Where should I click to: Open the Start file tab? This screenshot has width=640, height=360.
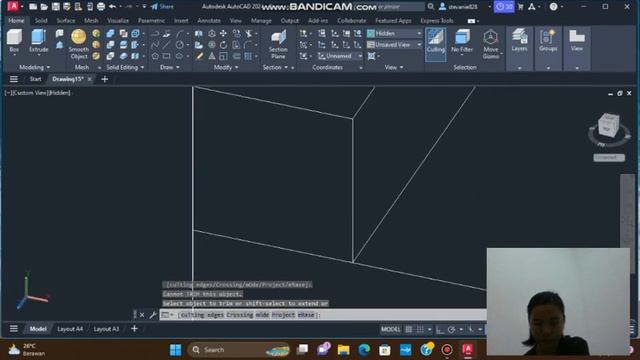[35, 79]
